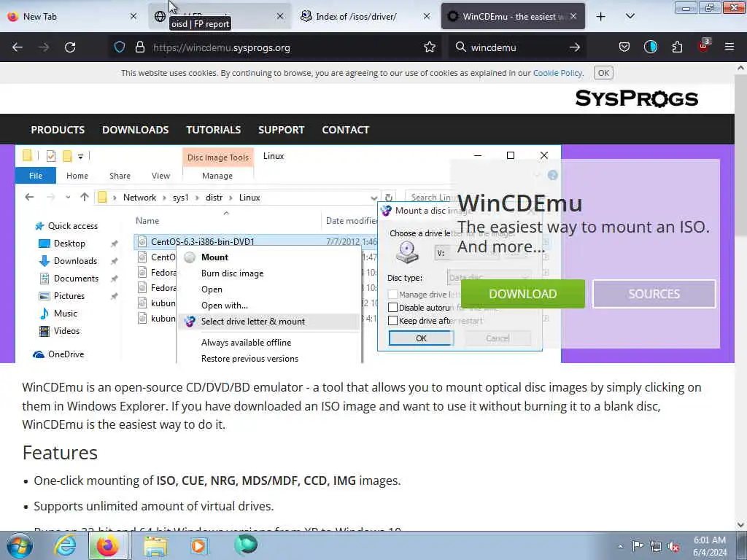
Task: Open the Windows Start button
Action: (x=20, y=546)
